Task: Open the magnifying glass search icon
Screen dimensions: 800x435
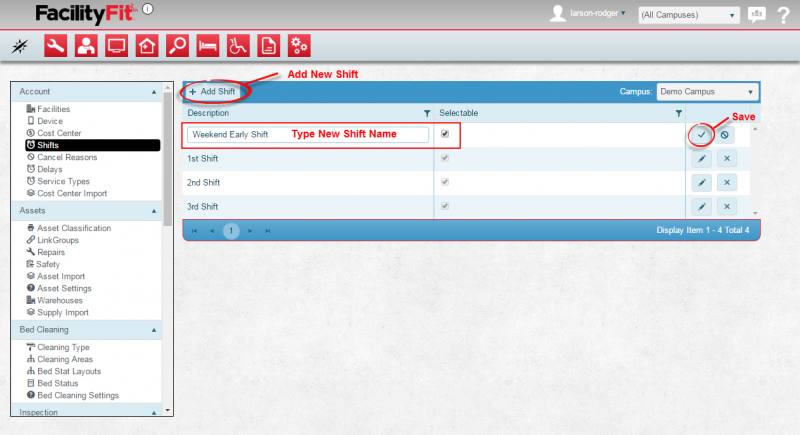Action: [177, 45]
